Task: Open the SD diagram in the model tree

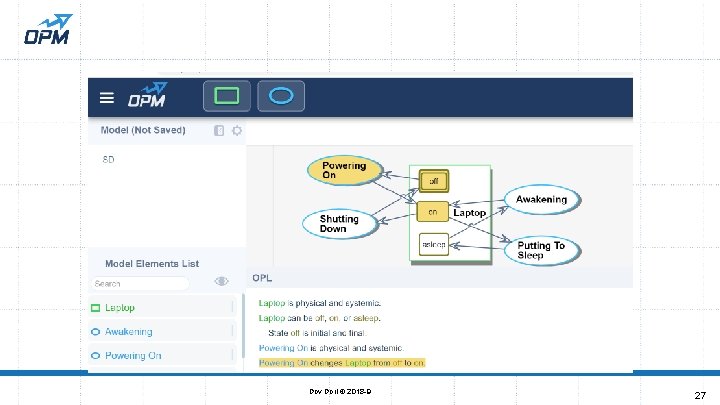Action: tap(108, 159)
